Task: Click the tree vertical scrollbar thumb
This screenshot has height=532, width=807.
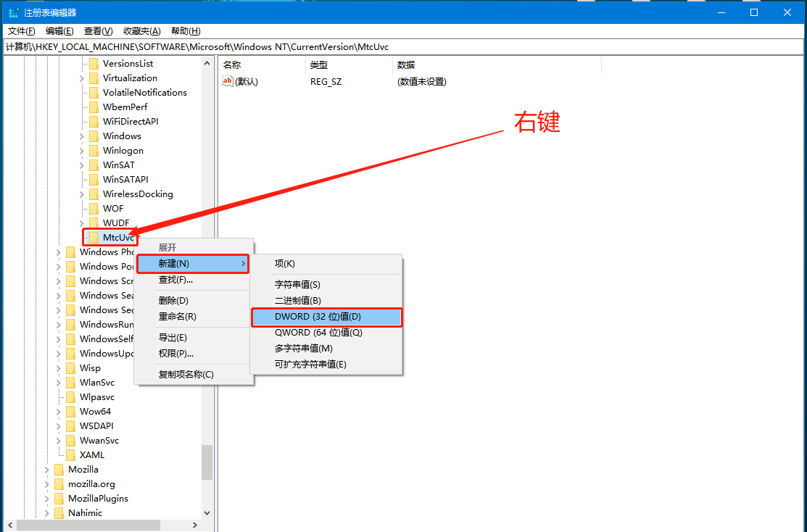Action: (x=207, y=462)
